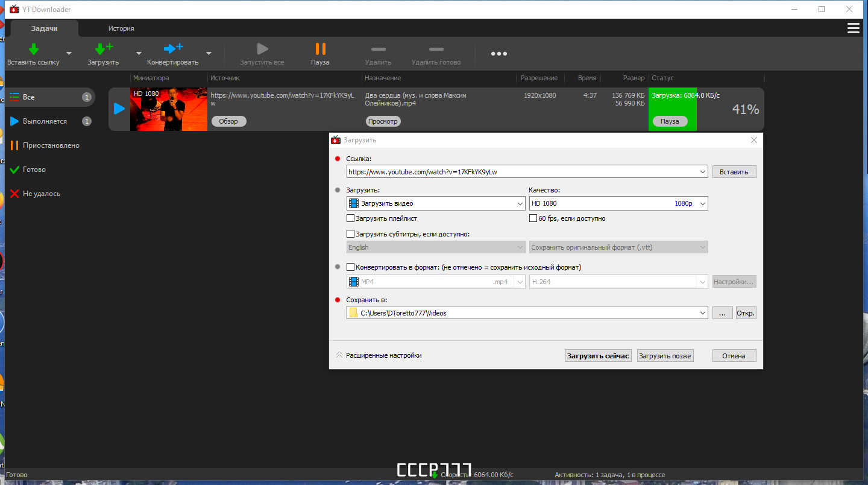Click the Настройки... button
The width and height of the screenshot is (868, 485).
pyautogui.click(x=734, y=282)
